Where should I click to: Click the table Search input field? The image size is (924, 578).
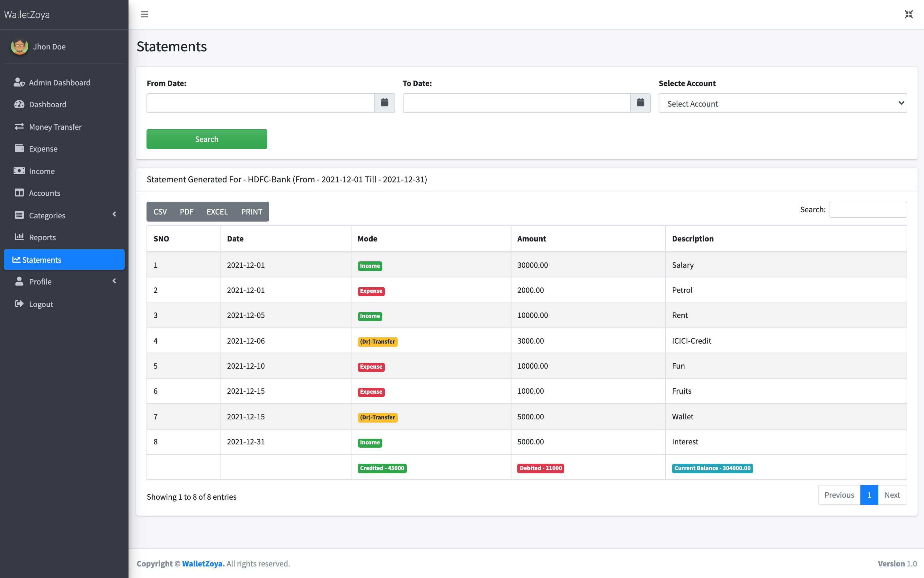point(868,209)
